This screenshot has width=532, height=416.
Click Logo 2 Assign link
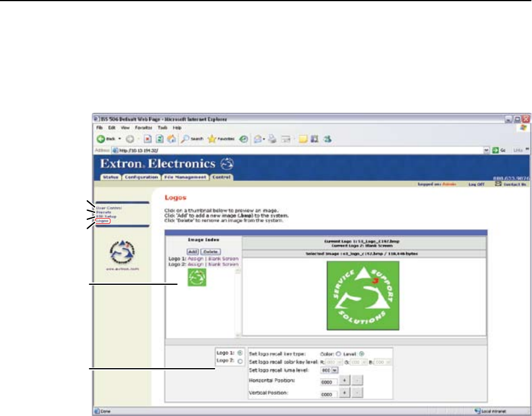(195, 264)
